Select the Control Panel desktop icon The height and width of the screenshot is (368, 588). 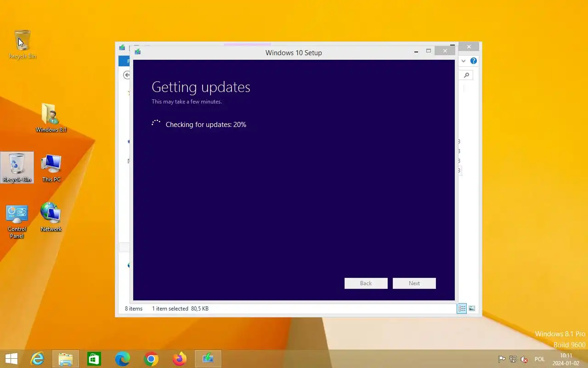[x=17, y=222]
